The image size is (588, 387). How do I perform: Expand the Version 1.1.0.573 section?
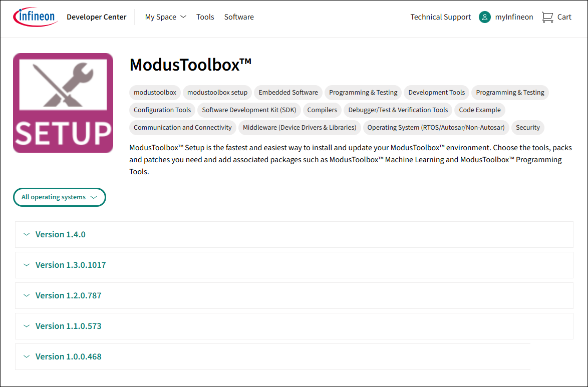pos(68,326)
